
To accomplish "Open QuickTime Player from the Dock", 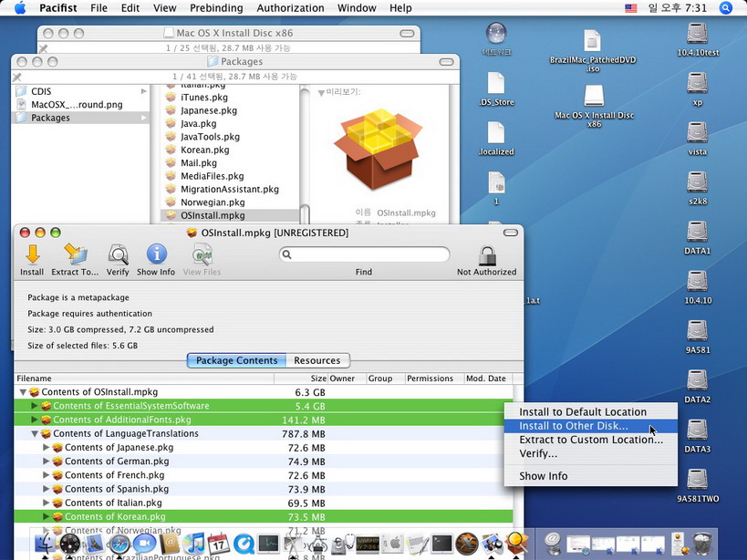I will pyautogui.click(x=244, y=544).
